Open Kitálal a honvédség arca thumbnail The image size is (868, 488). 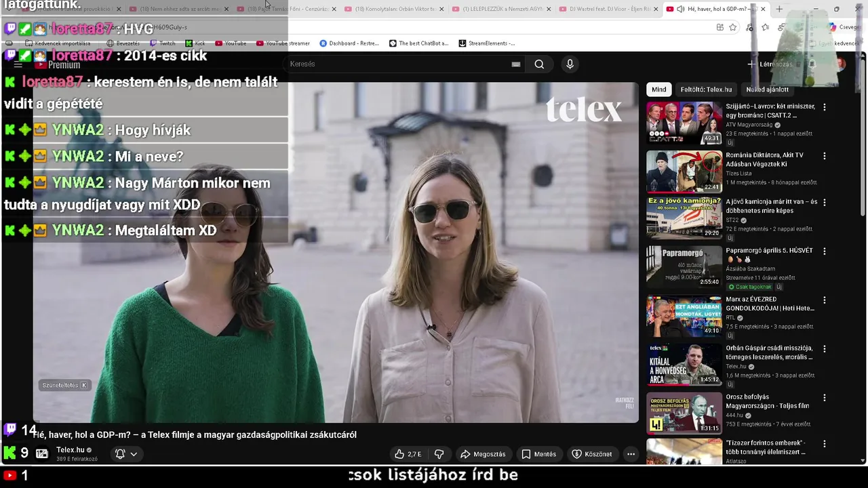tap(684, 364)
